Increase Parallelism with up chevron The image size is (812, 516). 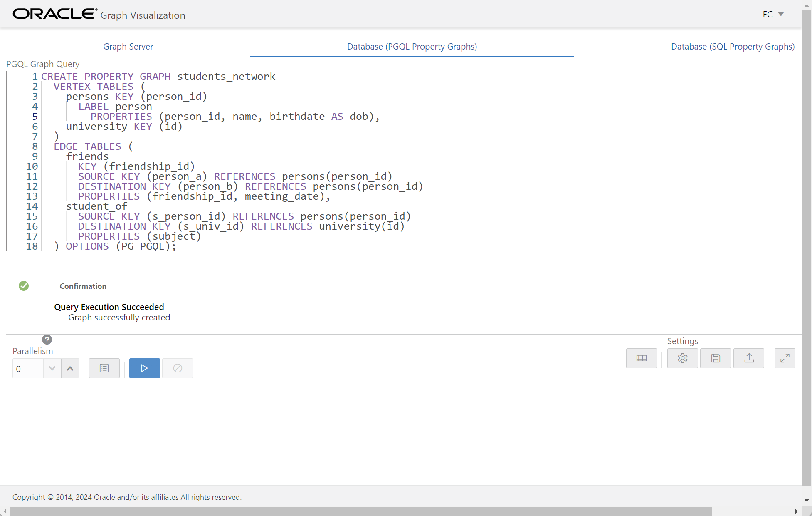(70, 368)
